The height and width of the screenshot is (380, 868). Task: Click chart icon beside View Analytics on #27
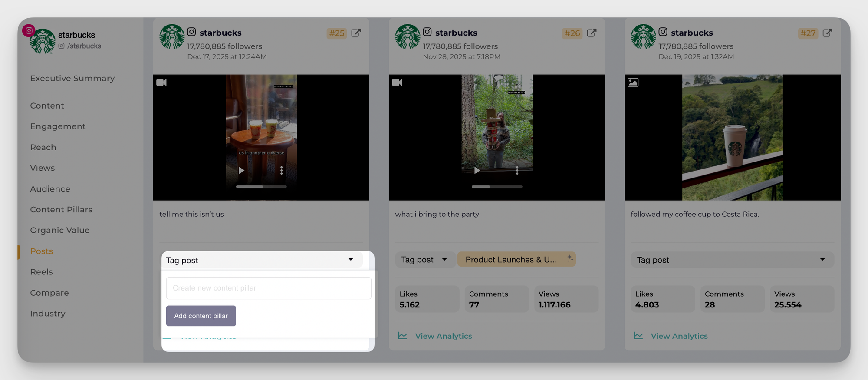click(638, 336)
